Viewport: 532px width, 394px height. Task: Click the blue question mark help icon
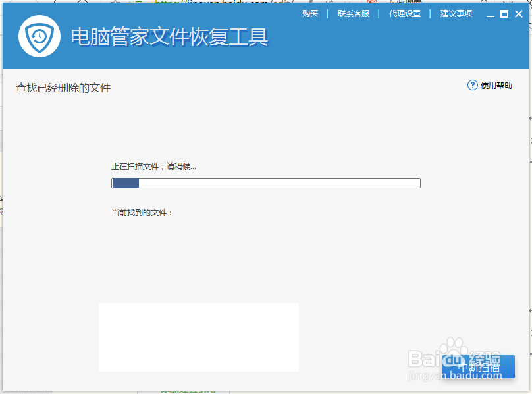point(472,85)
